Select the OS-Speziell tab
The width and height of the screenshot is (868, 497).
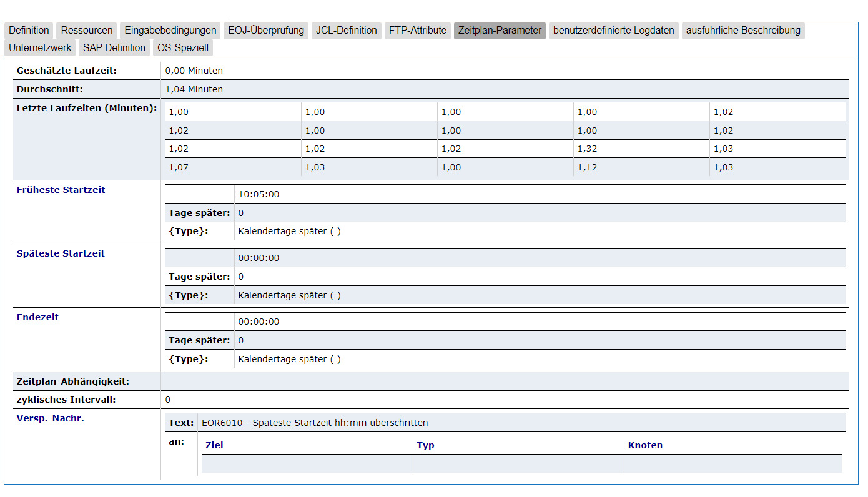point(182,47)
